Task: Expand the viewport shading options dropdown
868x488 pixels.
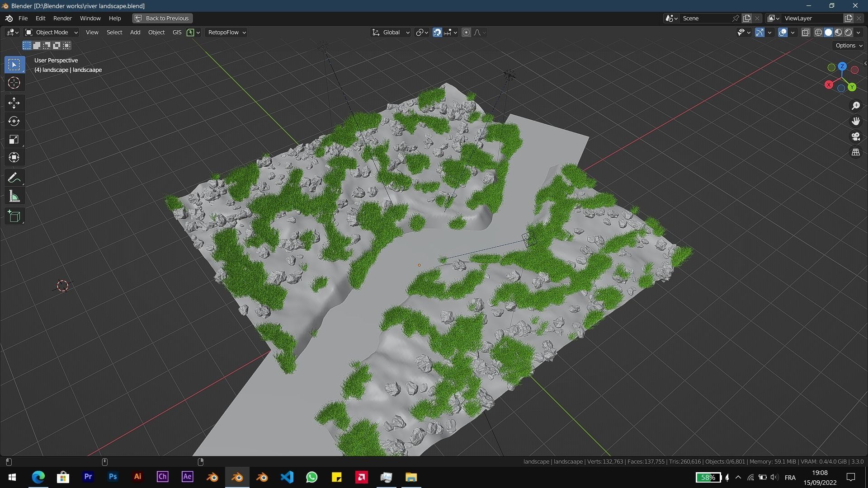Action: [858, 32]
